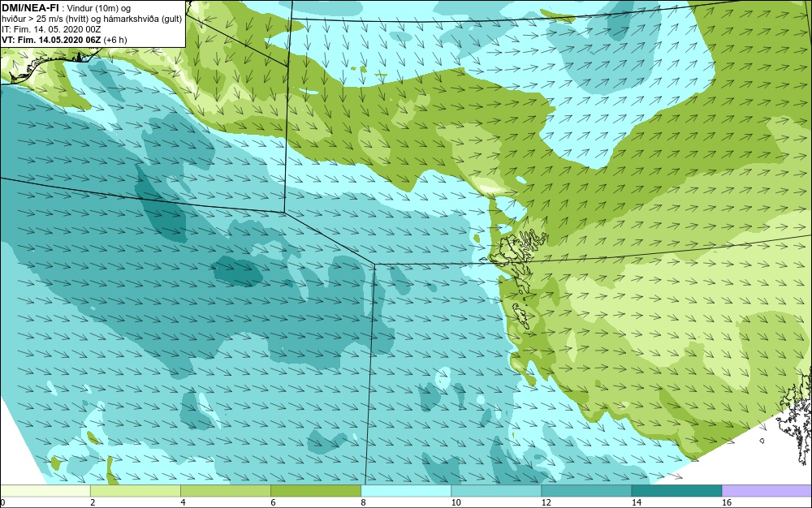Click the 14–16 m/s dark teal legend swatch

coord(676,490)
